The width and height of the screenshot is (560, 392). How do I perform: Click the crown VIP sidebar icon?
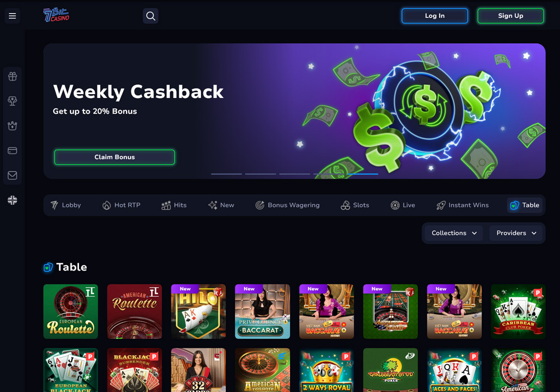12,125
